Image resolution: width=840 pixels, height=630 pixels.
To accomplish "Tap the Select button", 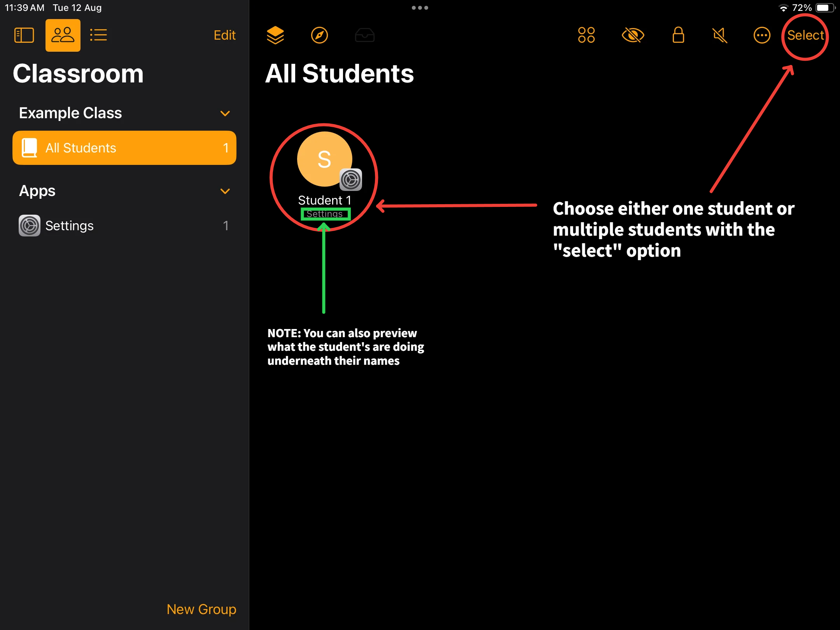I will pos(806,35).
